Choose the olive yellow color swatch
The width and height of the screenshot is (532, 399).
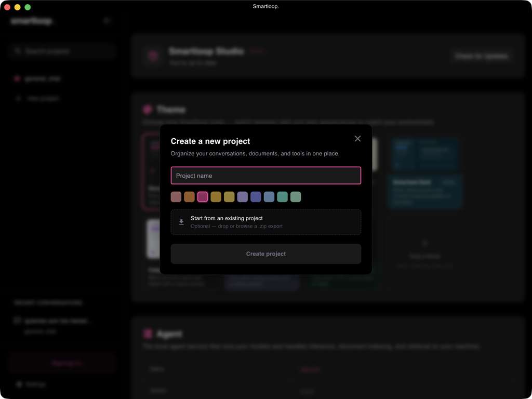tap(229, 197)
